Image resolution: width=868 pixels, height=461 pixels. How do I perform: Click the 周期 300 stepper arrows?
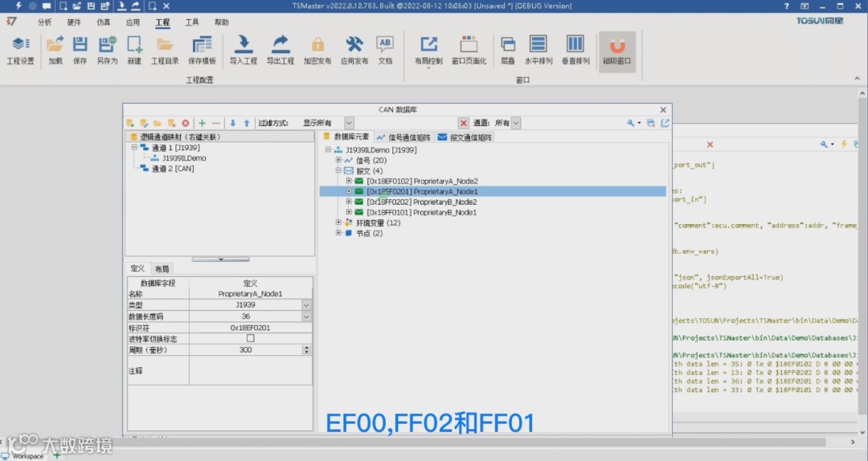(306, 349)
